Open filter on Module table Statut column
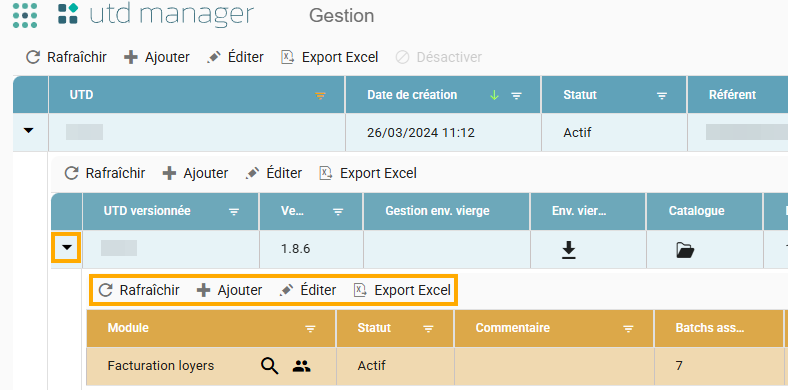The height and width of the screenshot is (390, 788). [428, 329]
